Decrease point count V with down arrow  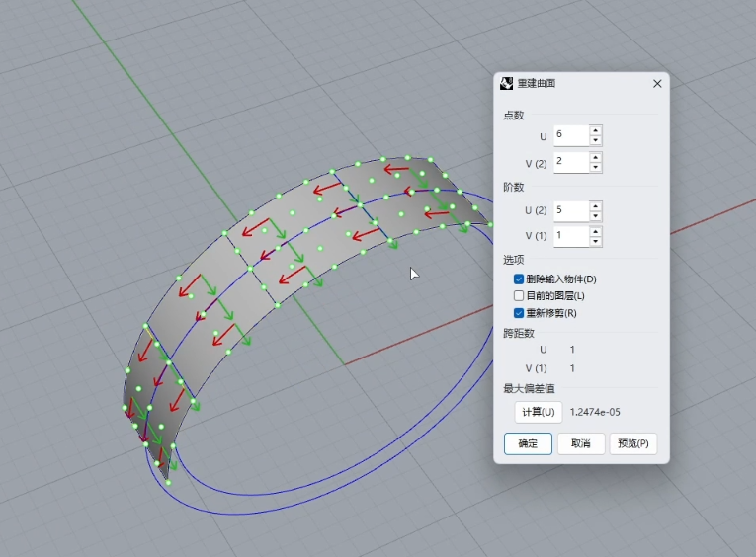pyautogui.click(x=595, y=167)
